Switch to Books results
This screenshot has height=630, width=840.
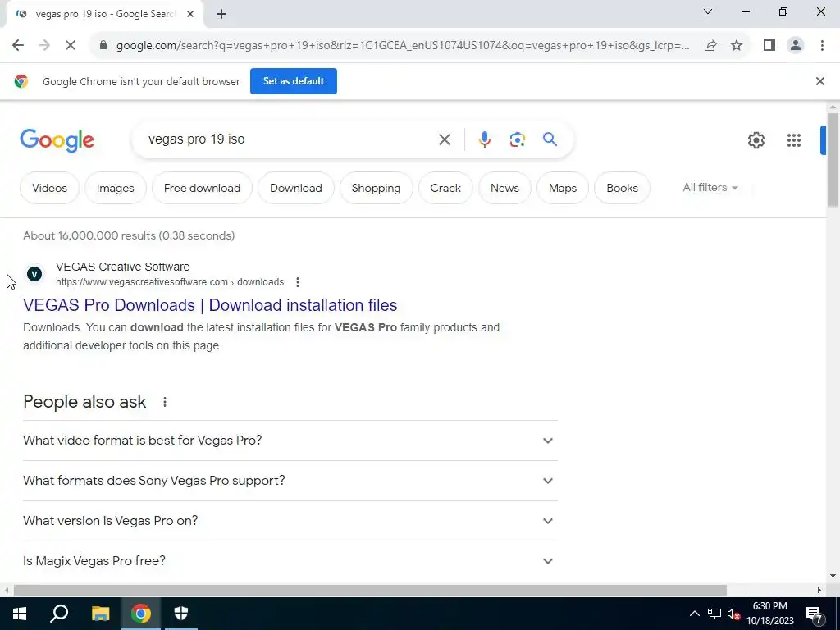(x=622, y=188)
